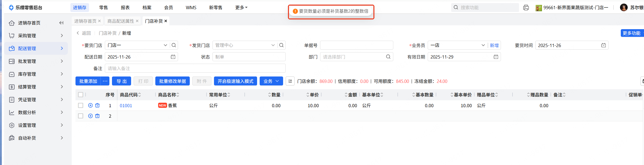Close the 门店补货 tab

click(x=166, y=21)
